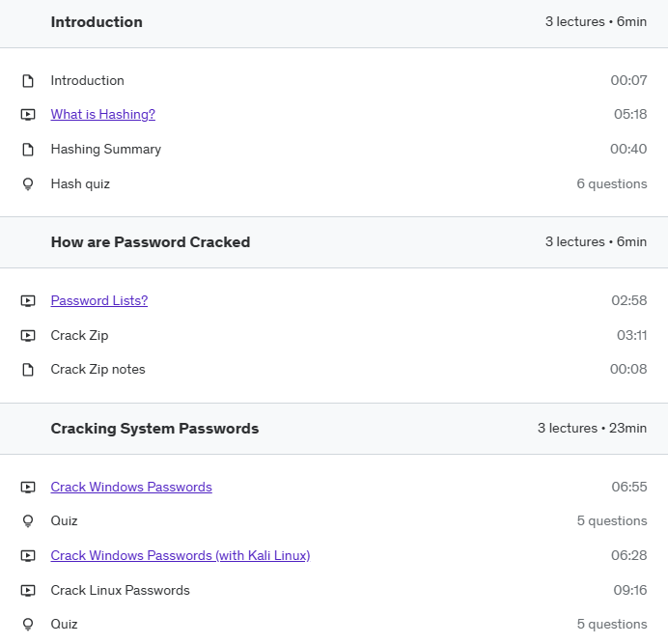Open the Crack Windows Passwords preview link
Viewport: 668px width, 644px height.
131,487
